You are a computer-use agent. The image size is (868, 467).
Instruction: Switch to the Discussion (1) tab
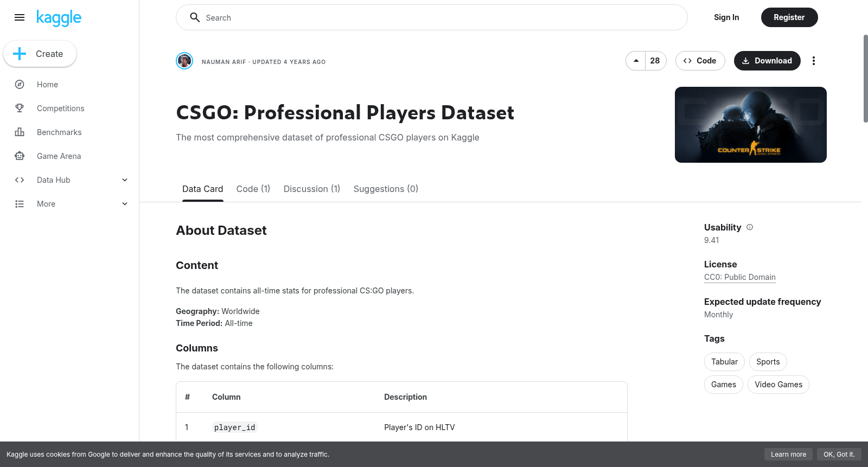[311, 189]
